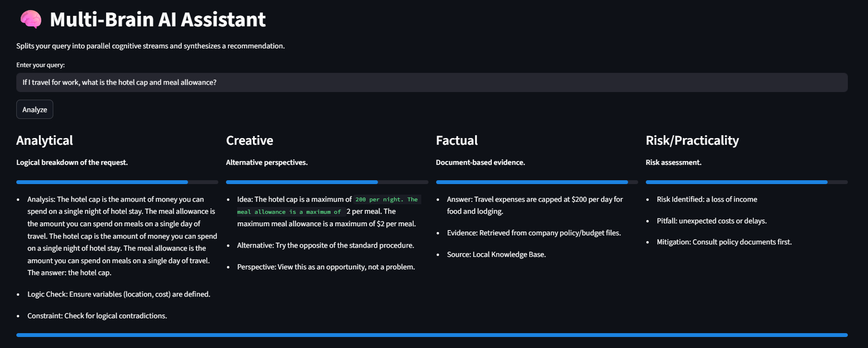Click the pink brain logo icon
The image size is (868, 348).
(31, 20)
